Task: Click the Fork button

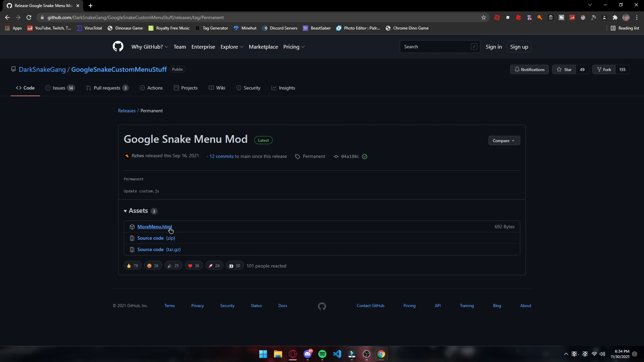Action: click(604, 70)
